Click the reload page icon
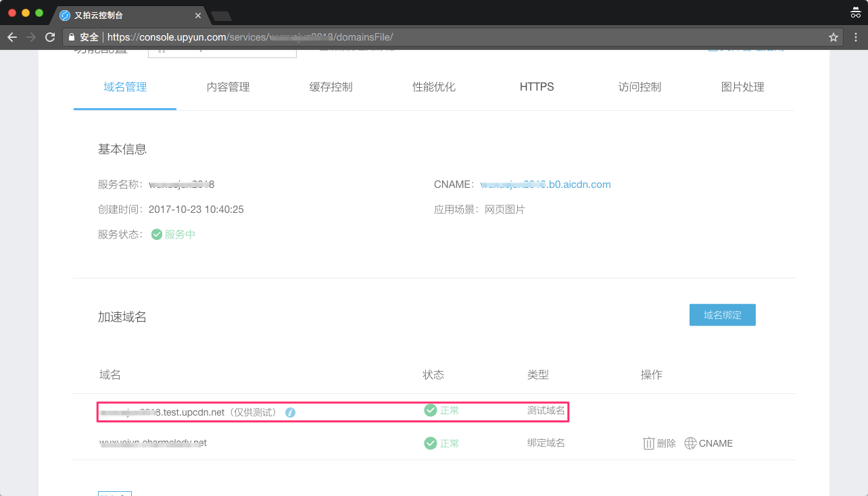The image size is (868, 496). click(50, 37)
